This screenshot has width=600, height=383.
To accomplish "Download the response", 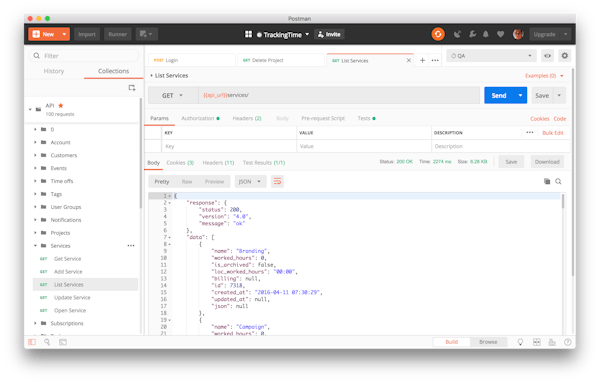I will point(547,162).
